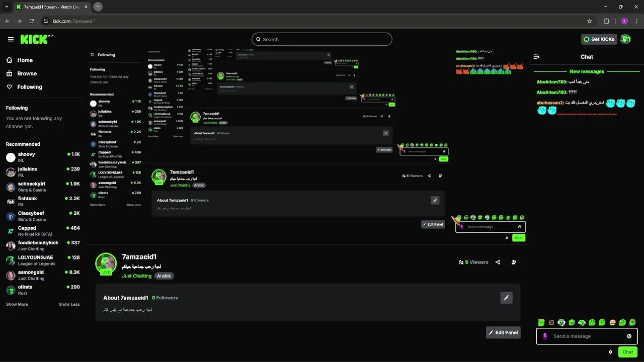Click the pencil edit icon in About panel
The height and width of the screenshot is (362, 644).
tap(506, 298)
